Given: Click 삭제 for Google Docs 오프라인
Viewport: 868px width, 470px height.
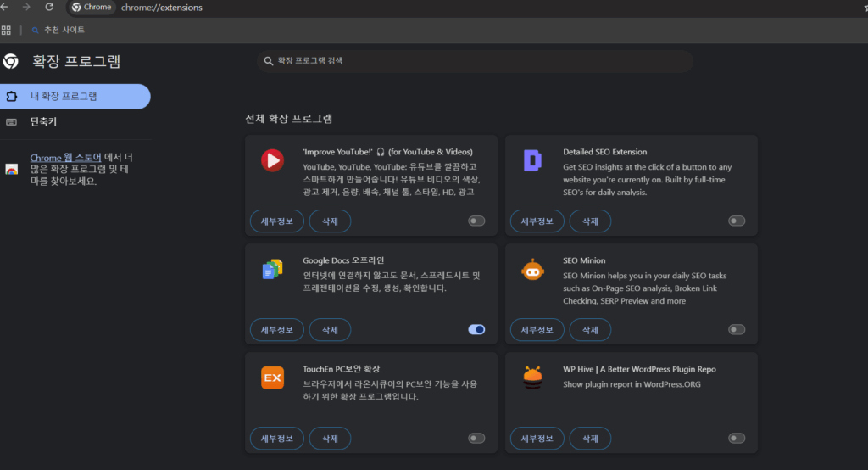Looking at the screenshot, I should [x=330, y=330].
